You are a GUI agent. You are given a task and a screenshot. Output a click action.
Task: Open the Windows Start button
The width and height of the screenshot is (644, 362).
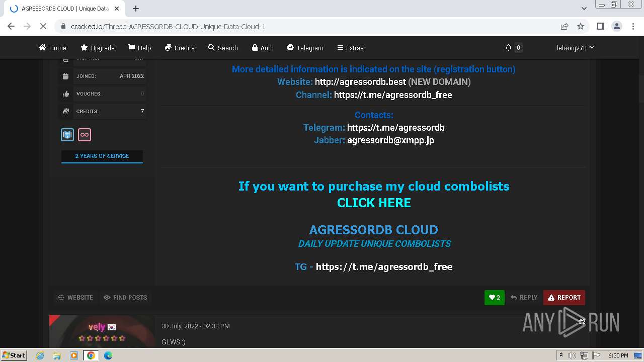[14, 355]
